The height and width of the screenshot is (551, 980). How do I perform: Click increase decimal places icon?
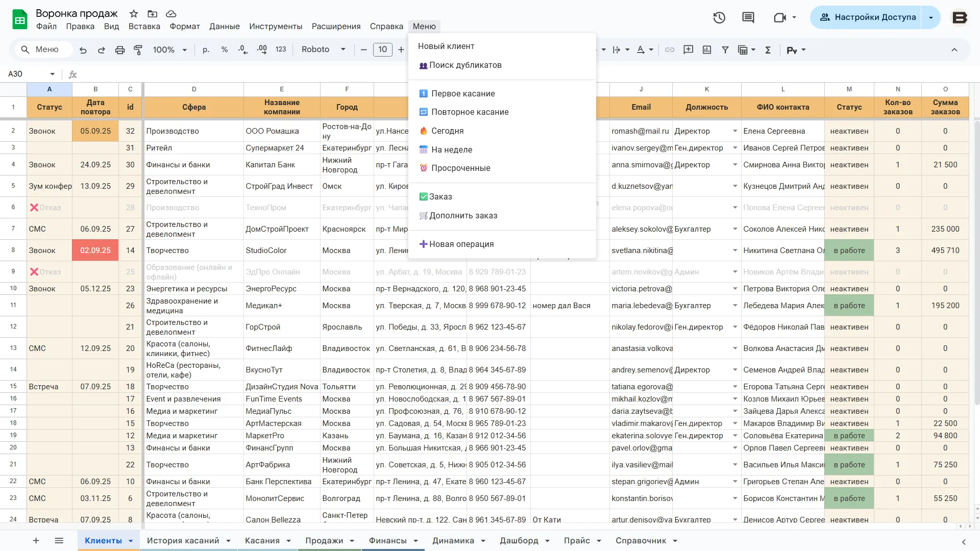[262, 49]
